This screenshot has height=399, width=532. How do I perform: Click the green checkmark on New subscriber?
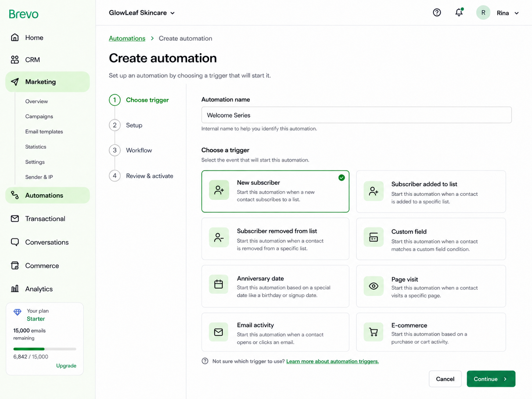(342, 178)
